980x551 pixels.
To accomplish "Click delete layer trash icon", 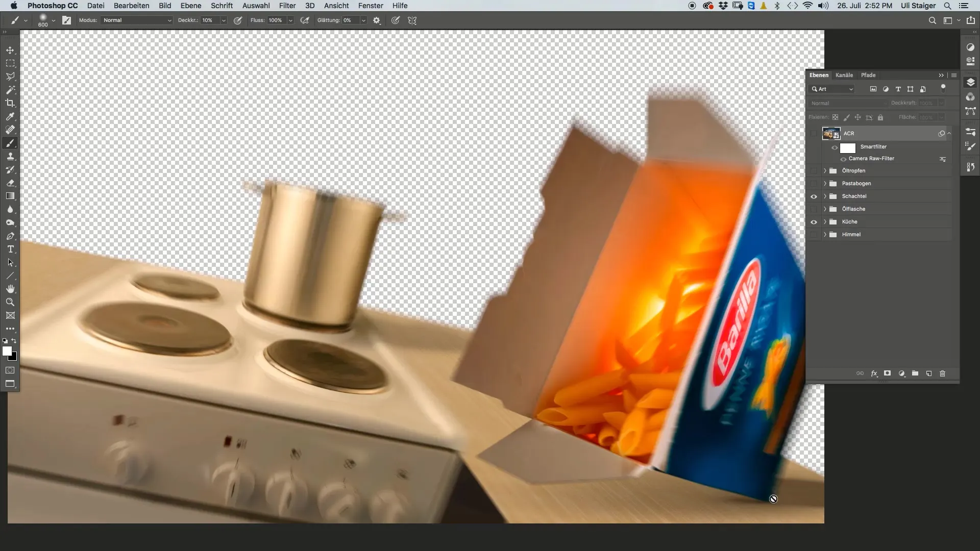I will (942, 373).
